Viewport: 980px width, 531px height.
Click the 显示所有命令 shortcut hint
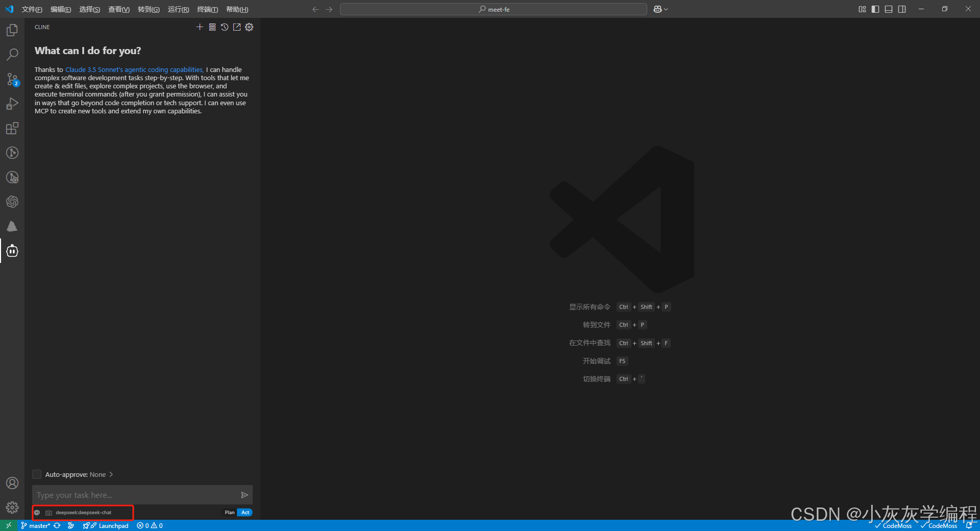pos(590,307)
